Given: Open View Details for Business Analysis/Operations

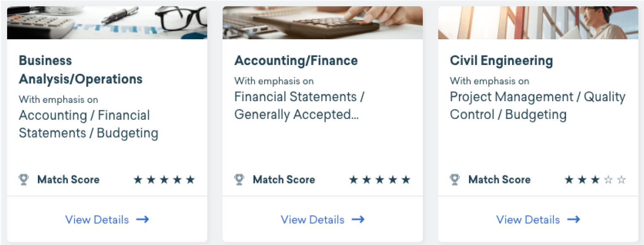Looking at the screenshot, I should (x=97, y=220).
